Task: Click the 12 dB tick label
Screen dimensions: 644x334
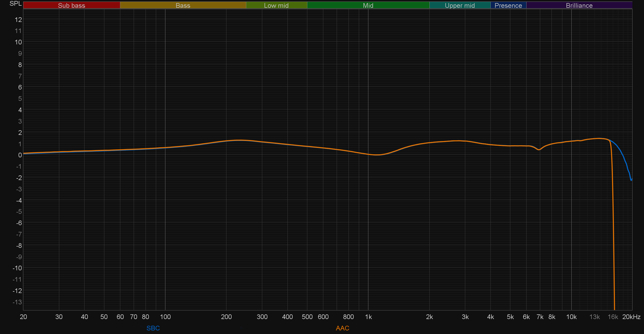Action: point(18,20)
